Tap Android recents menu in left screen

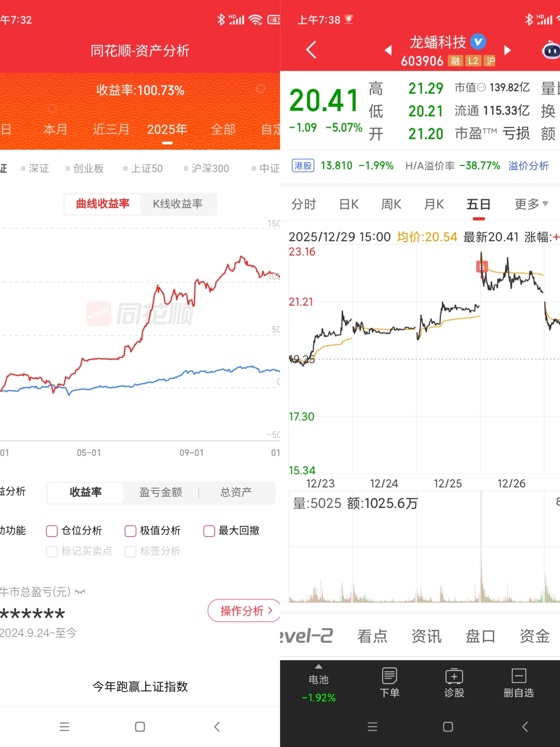click(x=64, y=727)
